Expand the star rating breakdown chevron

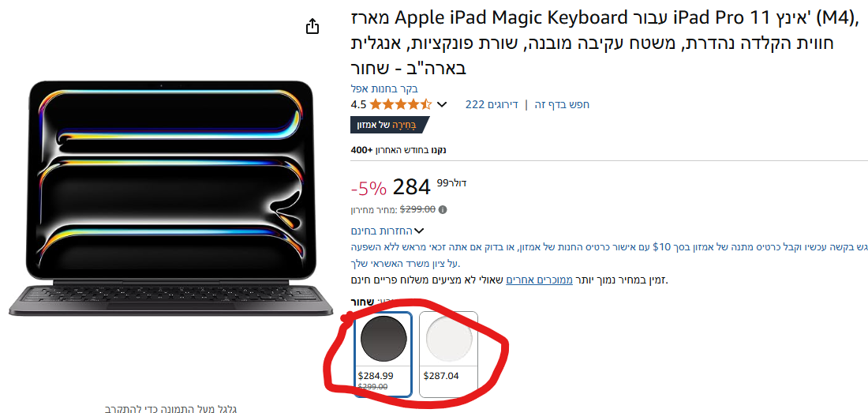[x=442, y=104]
